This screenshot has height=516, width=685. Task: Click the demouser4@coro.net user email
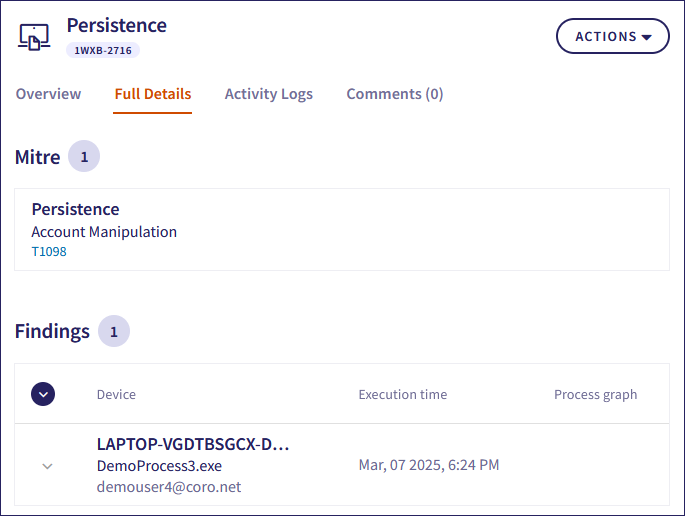coord(169,487)
